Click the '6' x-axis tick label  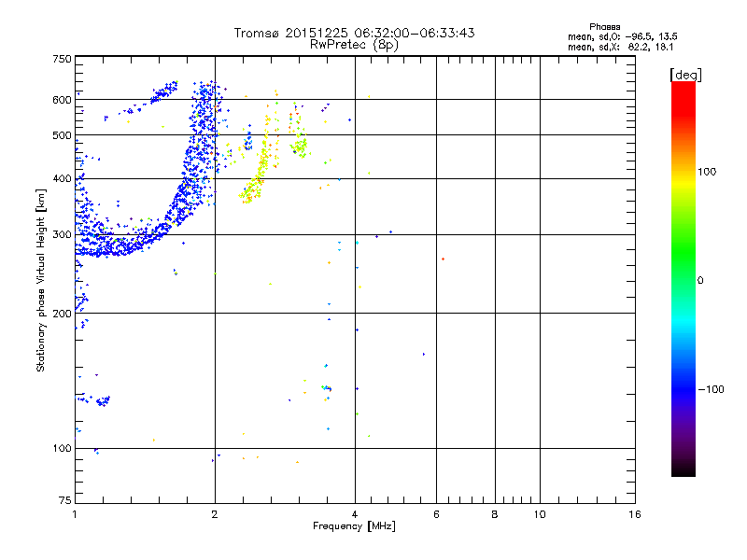pyautogui.click(x=436, y=514)
